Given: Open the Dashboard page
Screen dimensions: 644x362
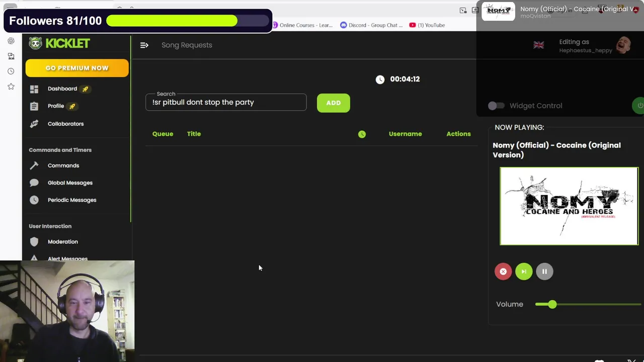Looking at the screenshot, I should point(62,89).
